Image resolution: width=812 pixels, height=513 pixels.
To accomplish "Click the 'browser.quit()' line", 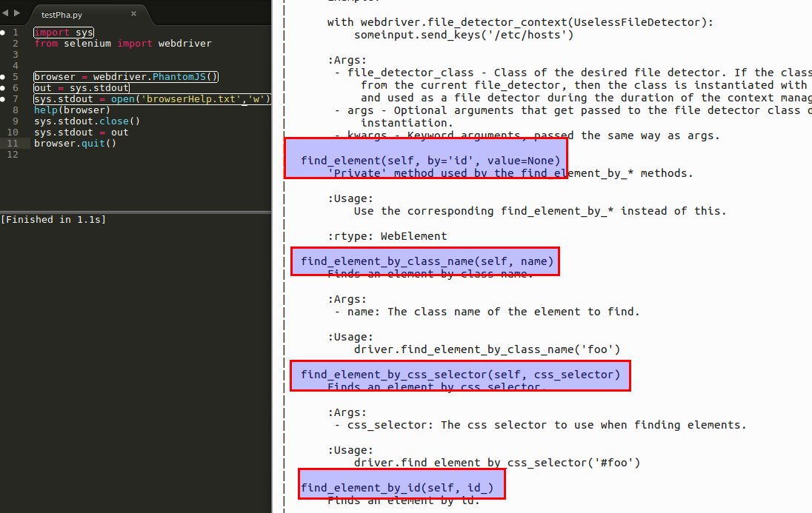I will coord(75,144).
